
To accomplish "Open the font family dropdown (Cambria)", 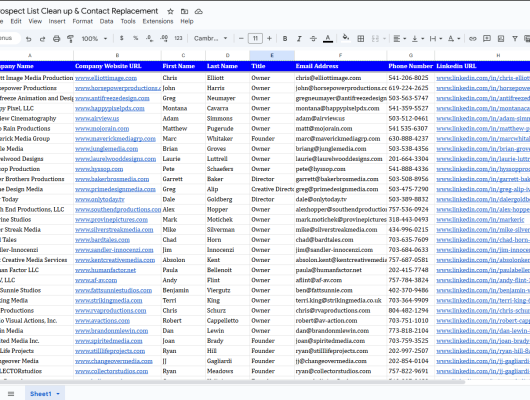I will pyautogui.click(x=210, y=39).
